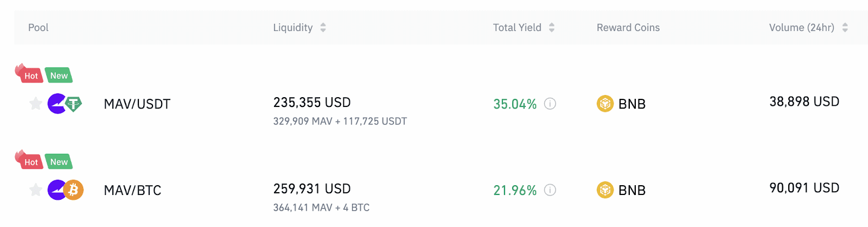The image size is (868, 227).
Task: Click the Hot badge on MAV/USDT pool
Action: point(30,75)
